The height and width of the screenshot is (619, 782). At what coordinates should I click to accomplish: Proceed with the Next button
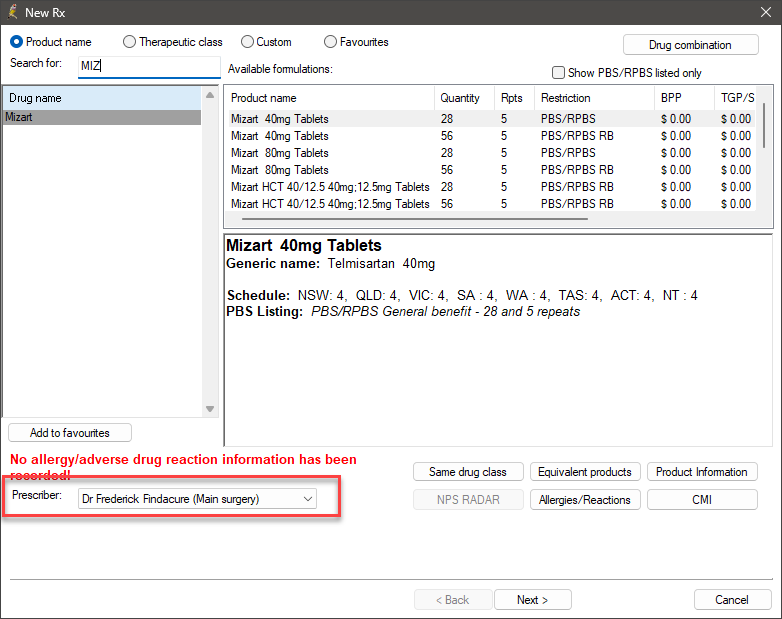pyautogui.click(x=533, y=600)
